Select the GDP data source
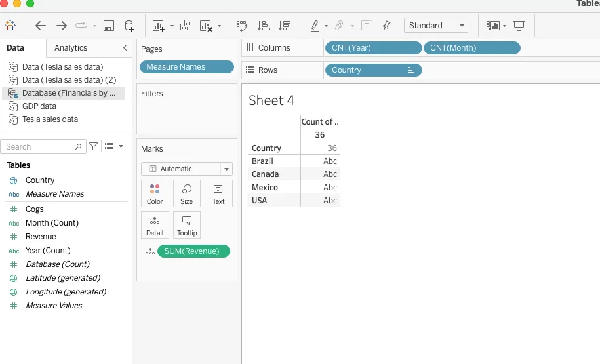The height and width of the screenshot is (364, 600). pos(39,106)
